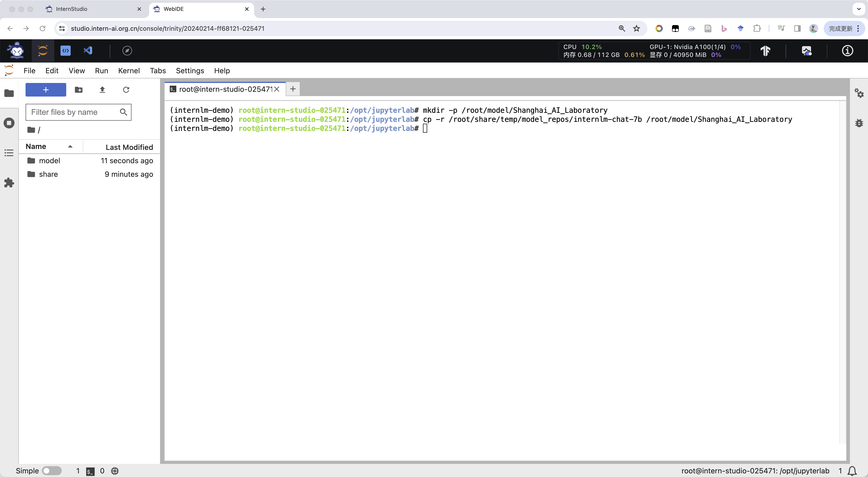Click the blue New Launcher plus button
The width and height of the screenshot is (868, 477).
(x=46, y=90)
